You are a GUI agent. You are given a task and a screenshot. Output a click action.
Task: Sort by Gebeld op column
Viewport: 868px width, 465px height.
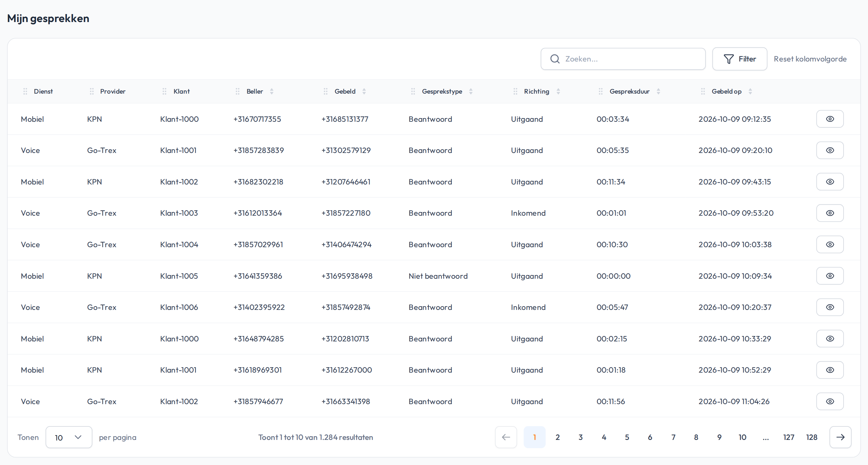pos(750,91)
